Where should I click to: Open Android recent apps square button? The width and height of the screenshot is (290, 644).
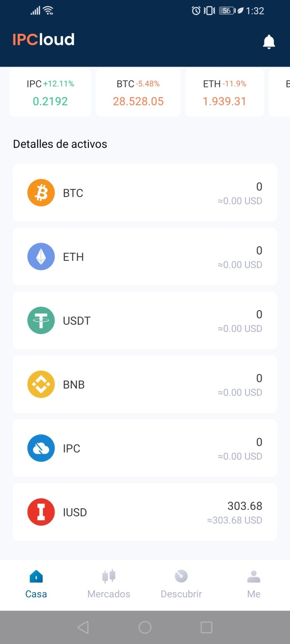(206, 627)
